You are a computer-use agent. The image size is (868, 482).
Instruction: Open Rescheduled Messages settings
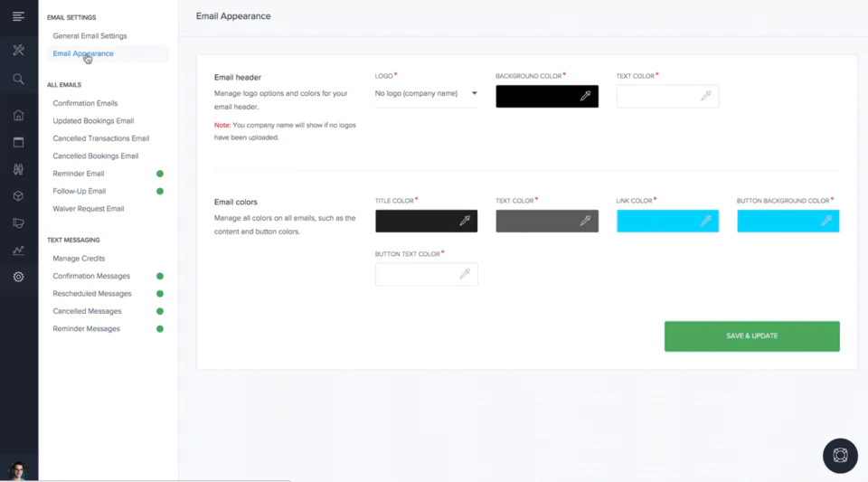92,294
